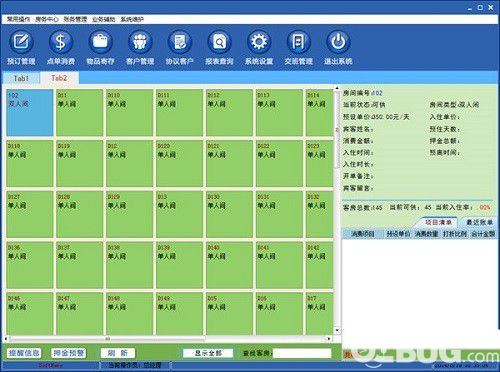Focus the 查找客房 room search field

[302, 353]
